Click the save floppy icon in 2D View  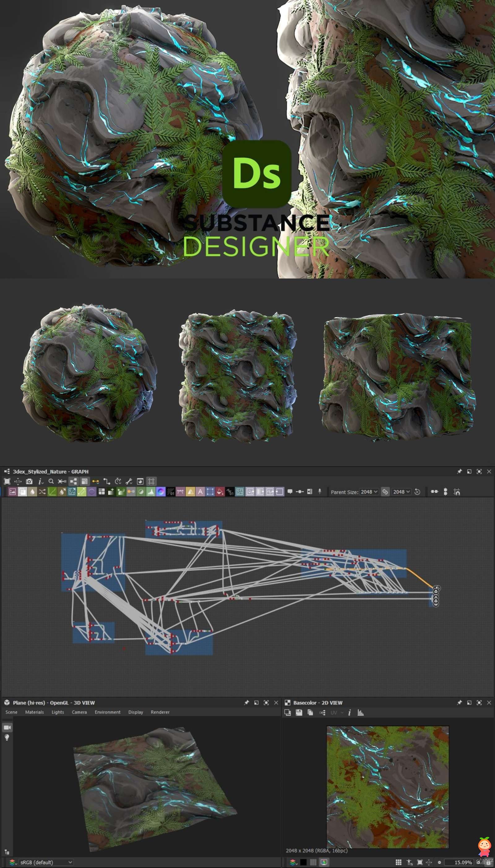tap(299, 712)
